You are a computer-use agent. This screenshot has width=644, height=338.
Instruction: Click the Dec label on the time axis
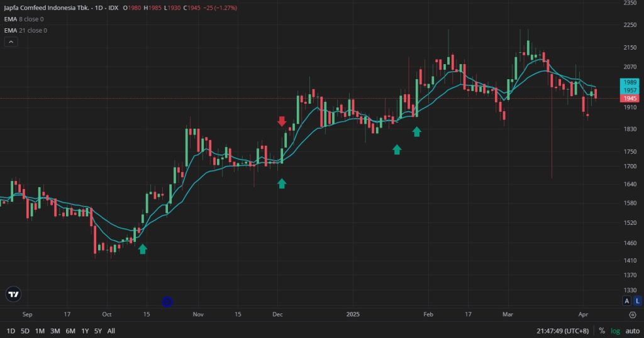click(x=277, y=314)
